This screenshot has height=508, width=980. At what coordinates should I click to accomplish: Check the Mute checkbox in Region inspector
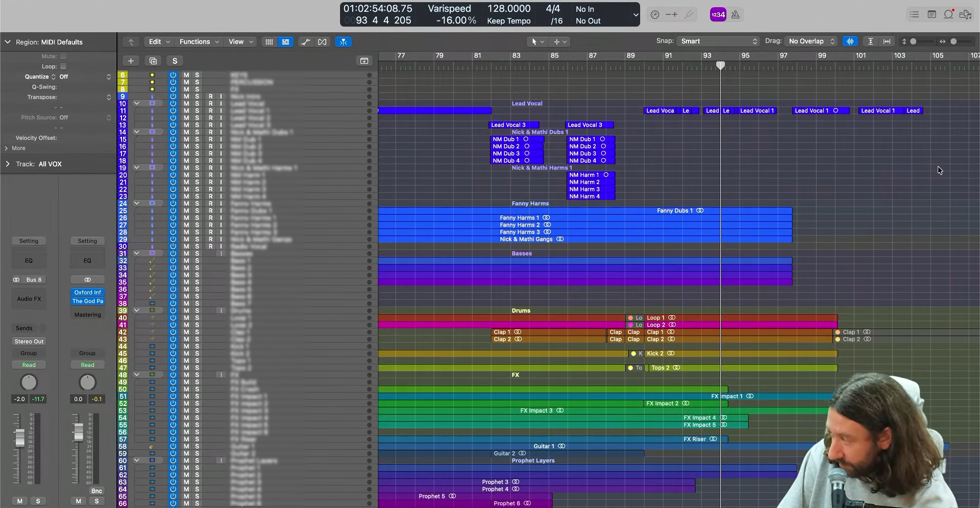click(x=63, y=56)
